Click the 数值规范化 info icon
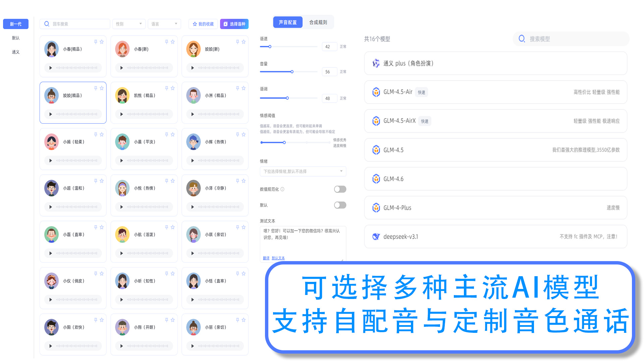644x362 pixels. [x=282, y=189]
